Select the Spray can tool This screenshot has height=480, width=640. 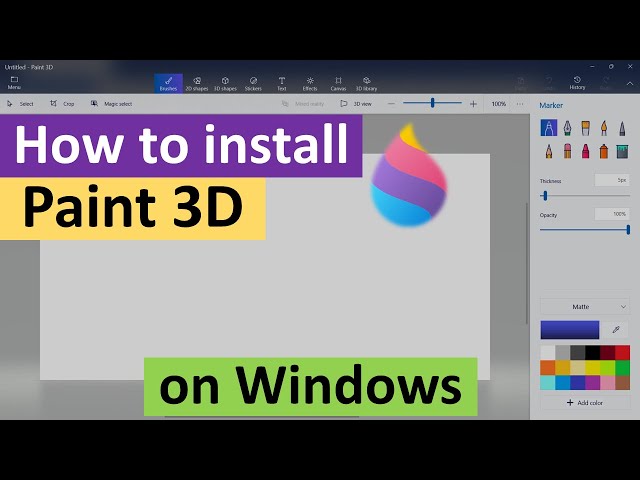click(604, 151)
